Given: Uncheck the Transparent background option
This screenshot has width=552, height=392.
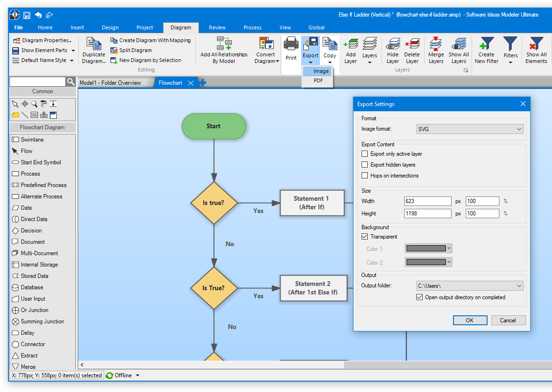Looking at the screenshot, I should (364, 237).
